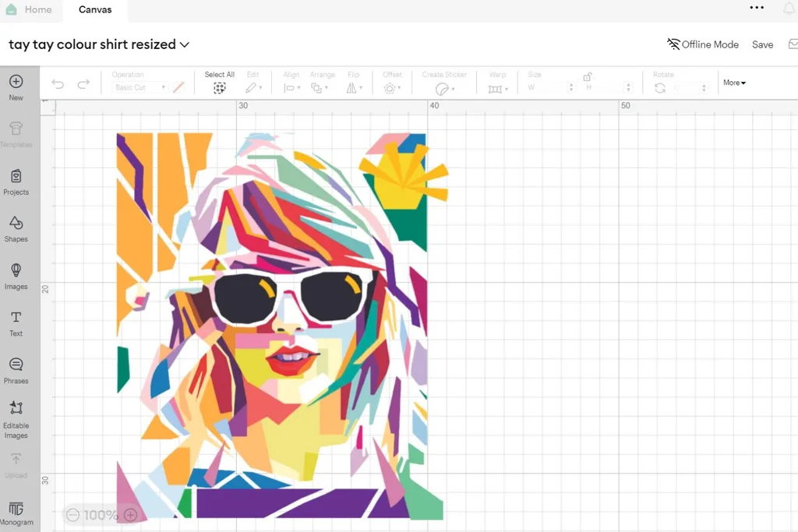Adjust the Height stepper arrows
The width and height of the screenshot is (798, 532).
click(x=629, y=87)
